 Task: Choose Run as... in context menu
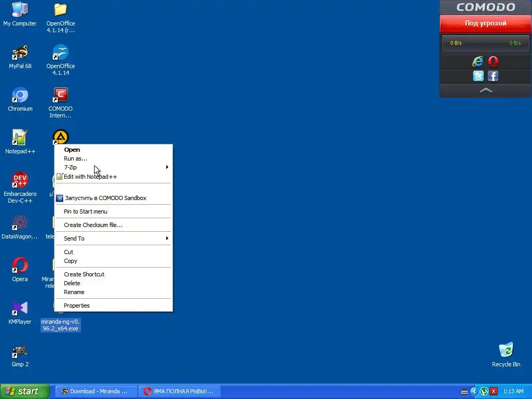[114, 158]
